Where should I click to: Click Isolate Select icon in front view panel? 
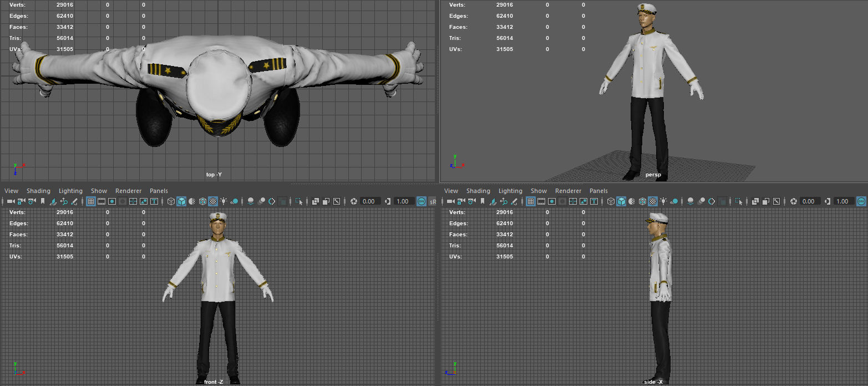tap(299, 201)
